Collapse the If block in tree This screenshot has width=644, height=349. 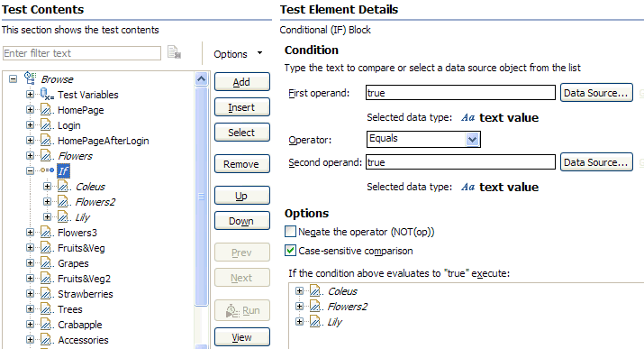click(x=30, y=170)
